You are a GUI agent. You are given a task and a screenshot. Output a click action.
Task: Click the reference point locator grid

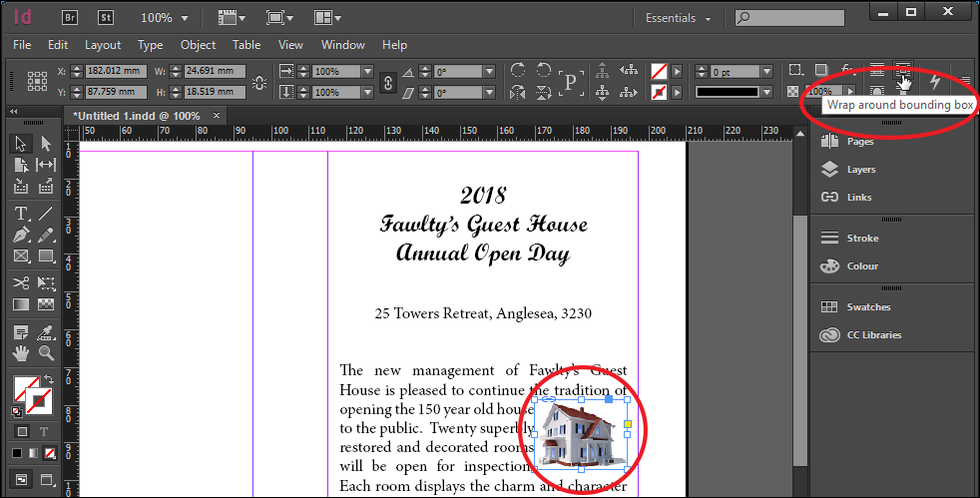pyautogui.click(x=37, y=81)
